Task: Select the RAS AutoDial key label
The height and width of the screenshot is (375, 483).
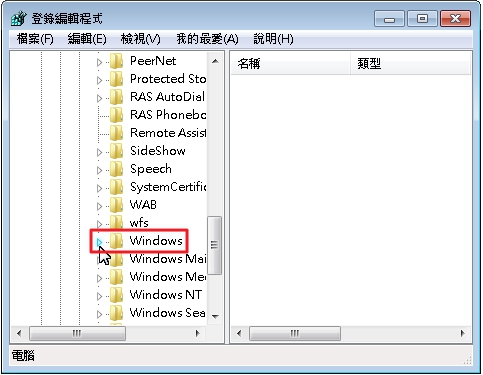Action: point(167,97)
